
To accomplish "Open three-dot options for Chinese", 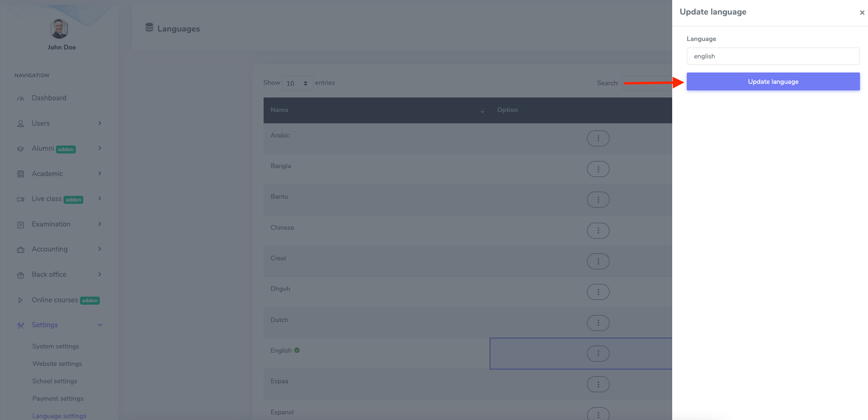I will (598, 231).
